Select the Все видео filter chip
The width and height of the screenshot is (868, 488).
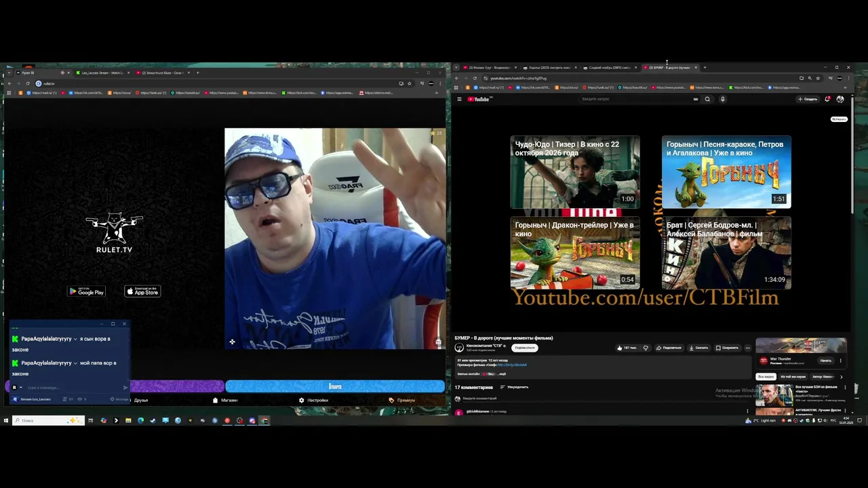pos(766,377)
